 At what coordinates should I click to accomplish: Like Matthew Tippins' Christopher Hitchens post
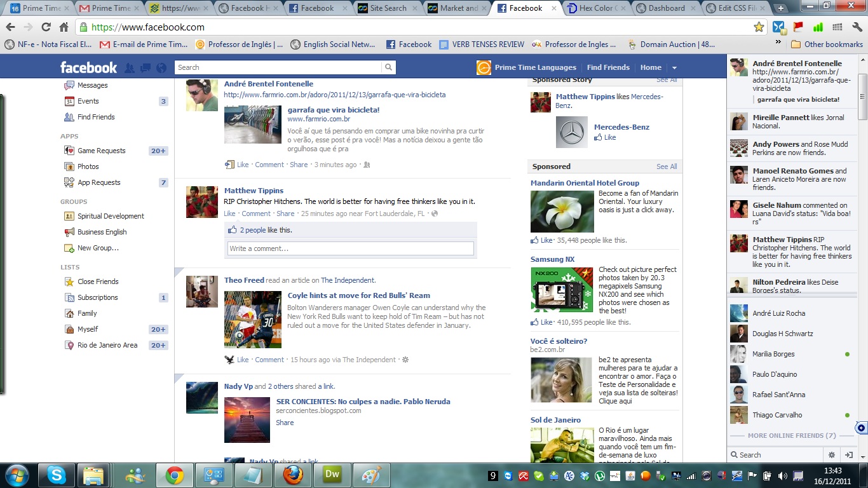point(229,213)
